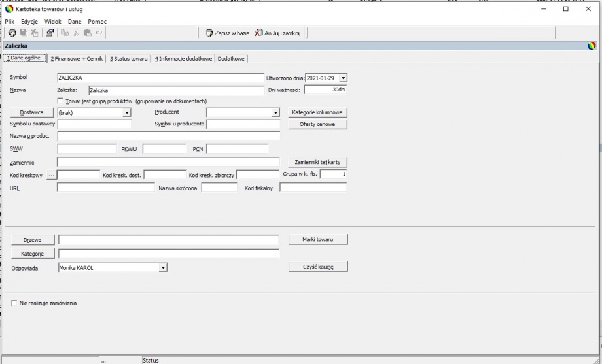Open the Widok menu
This screenshot has height=364, width=602.
[52, 22]
